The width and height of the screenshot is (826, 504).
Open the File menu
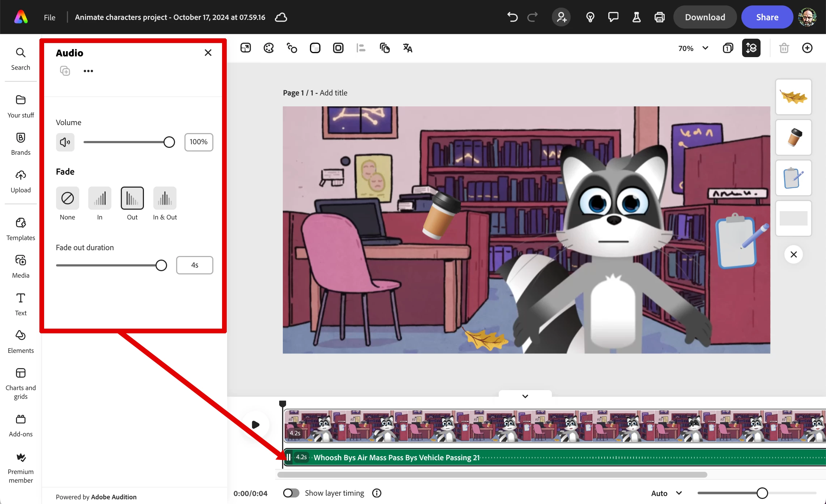pos(50,17)
